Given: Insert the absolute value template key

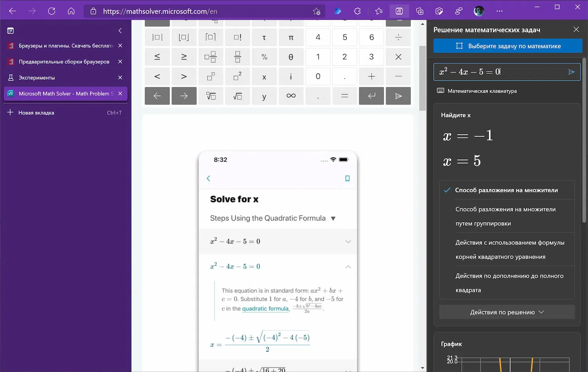Looking at the screenshot, I should (157, 37).
